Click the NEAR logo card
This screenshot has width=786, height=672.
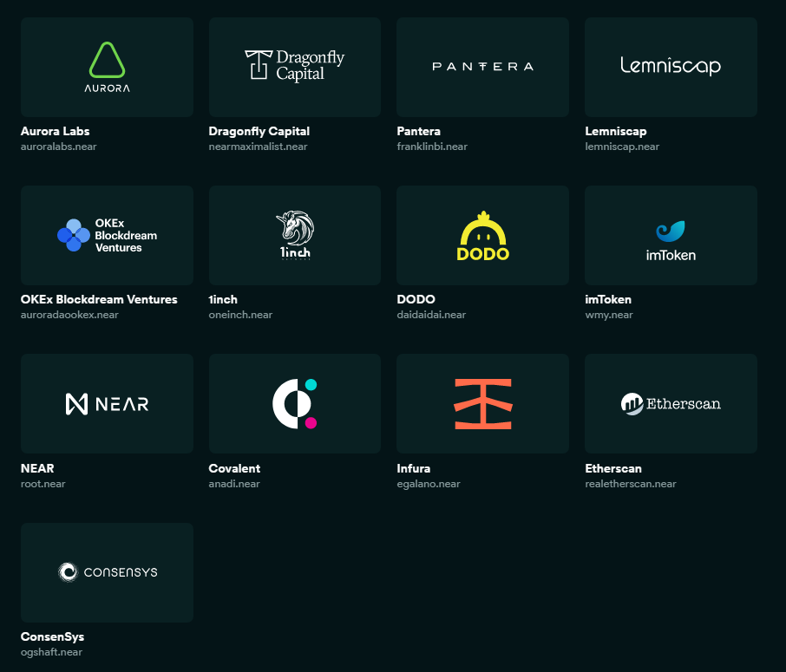[107, 404]
